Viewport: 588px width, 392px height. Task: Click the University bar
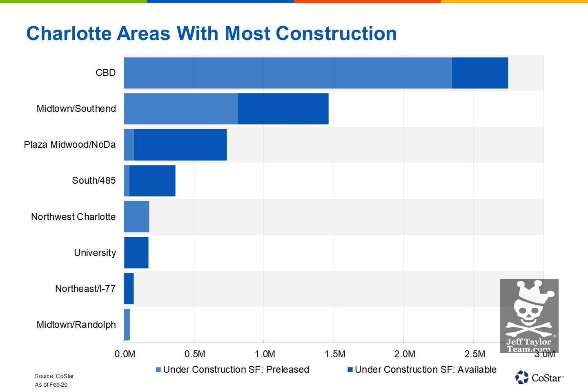[136, 253]
